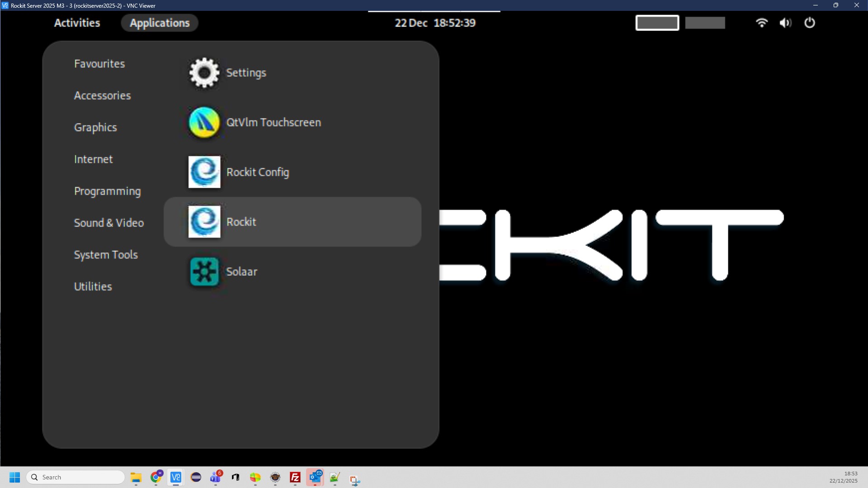Switch to the first workspace indicator
The image size is (868, 488).
pos(657,23)
